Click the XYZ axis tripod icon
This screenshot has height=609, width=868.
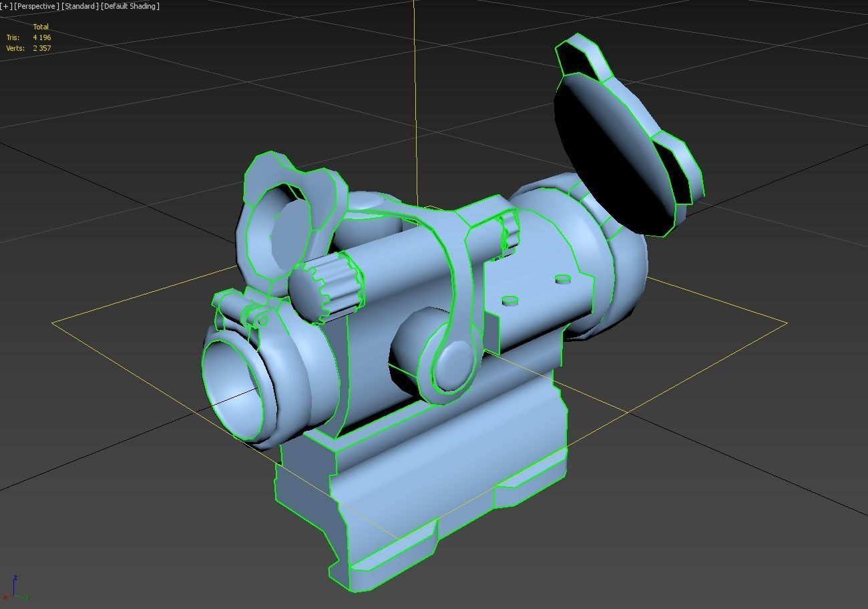[16, 588]
